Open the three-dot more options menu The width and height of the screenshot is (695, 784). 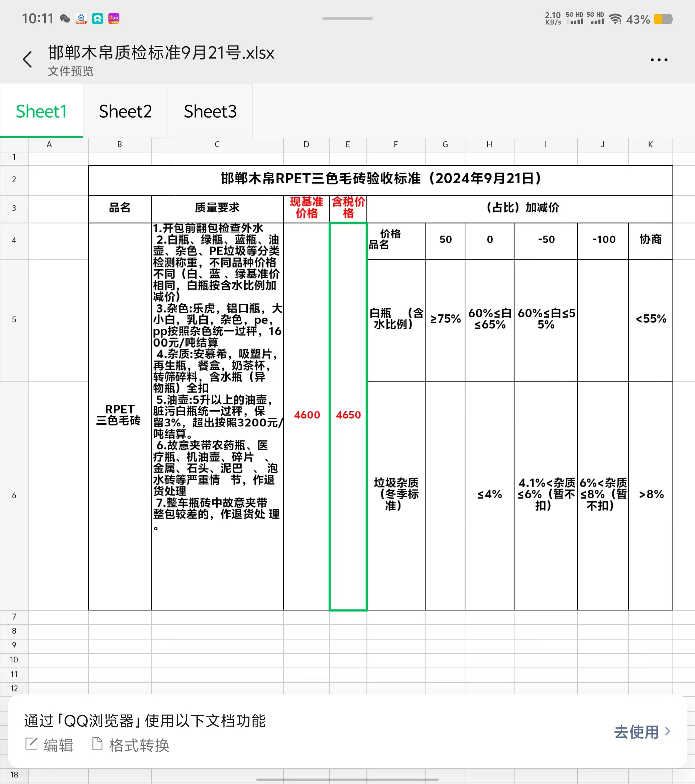(x=659, y=60)
